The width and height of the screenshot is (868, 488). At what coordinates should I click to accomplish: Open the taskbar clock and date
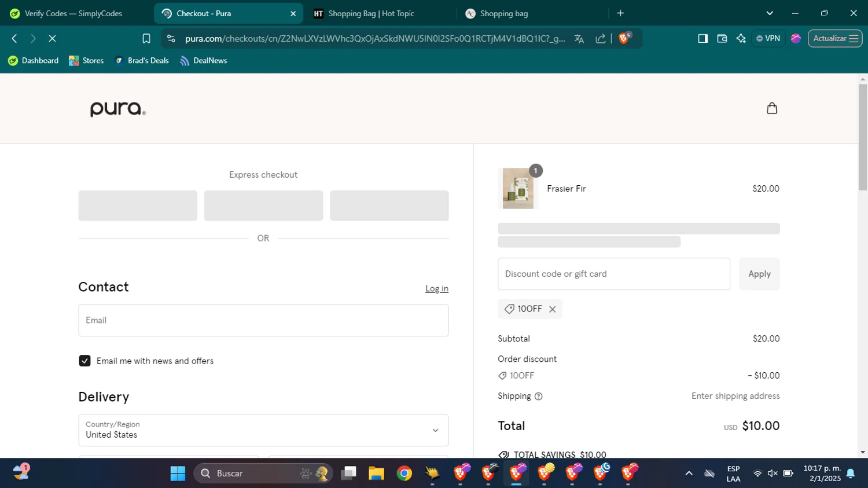[822, 474]
